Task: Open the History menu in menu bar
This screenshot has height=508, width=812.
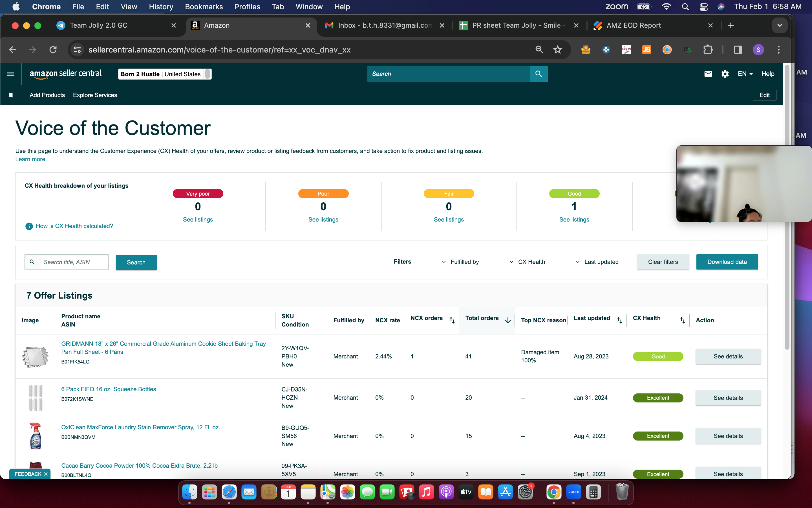Action: click(161, 7)
